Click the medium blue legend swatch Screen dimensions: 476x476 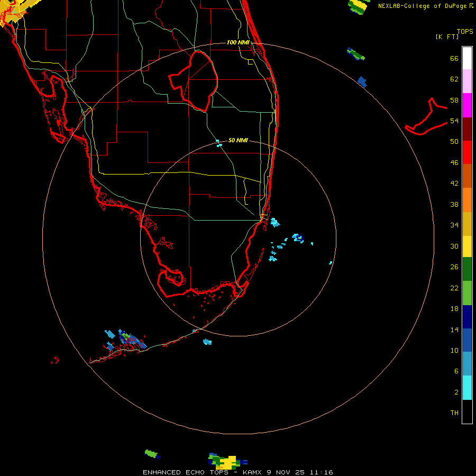(467, 340)
